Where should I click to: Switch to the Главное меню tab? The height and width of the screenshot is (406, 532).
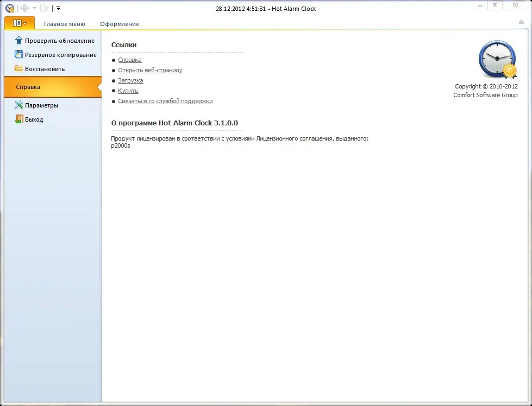(x=65, y=24)
